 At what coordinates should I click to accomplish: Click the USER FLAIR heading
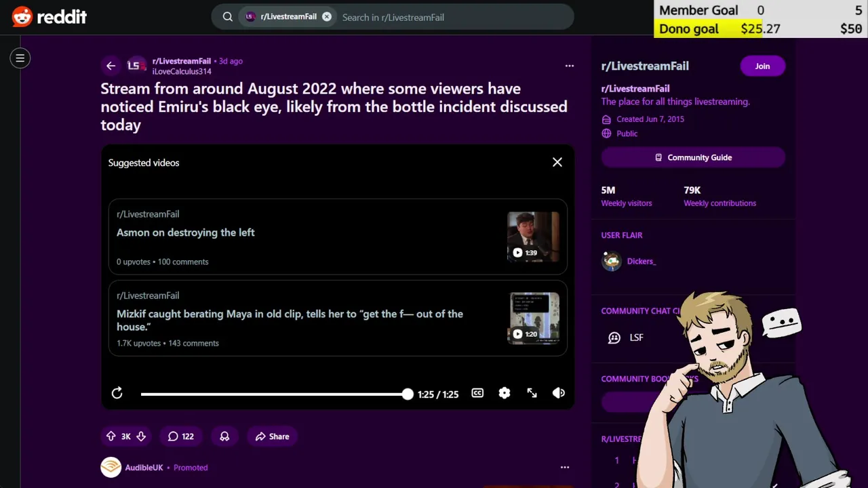622,235
